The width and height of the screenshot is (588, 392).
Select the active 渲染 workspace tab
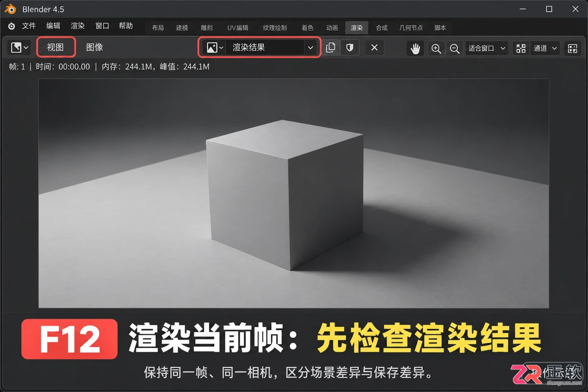(356, 28)
